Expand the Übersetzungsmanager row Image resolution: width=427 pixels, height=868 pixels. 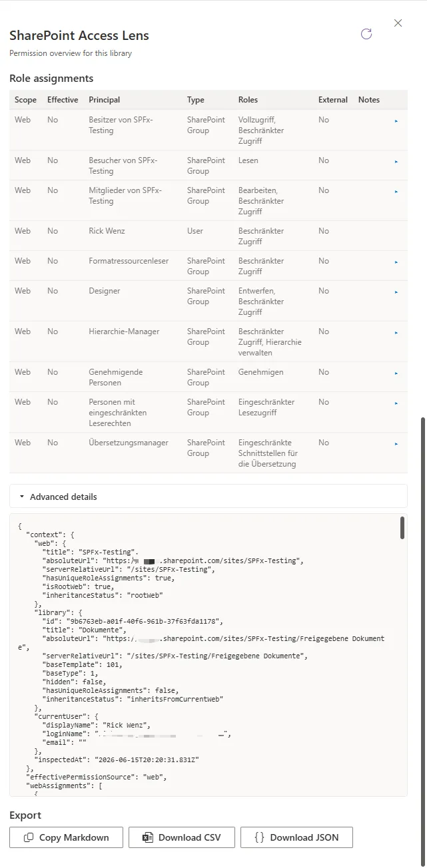396,444
